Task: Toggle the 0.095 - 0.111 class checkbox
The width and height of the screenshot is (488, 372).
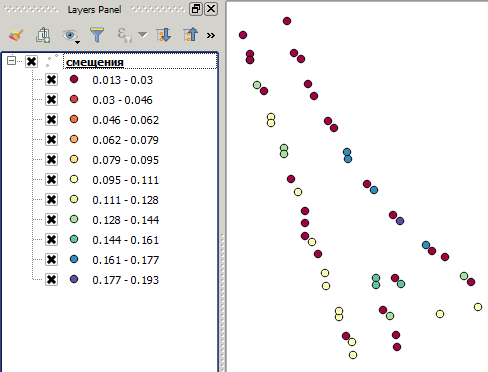Action: pos(51,180)
